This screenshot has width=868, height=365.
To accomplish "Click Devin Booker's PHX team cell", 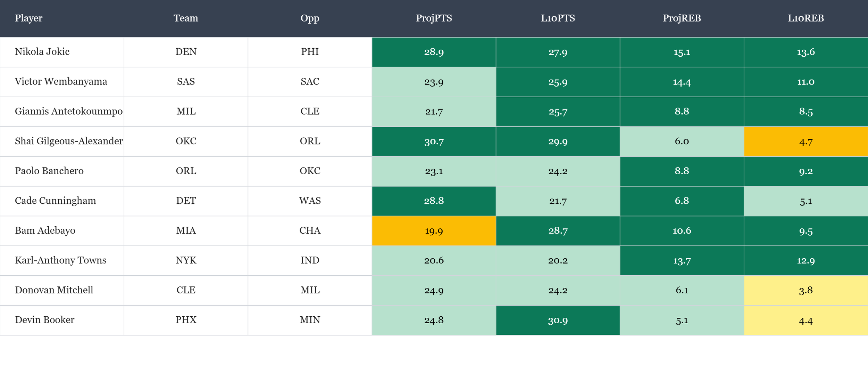I will point(186,320).
